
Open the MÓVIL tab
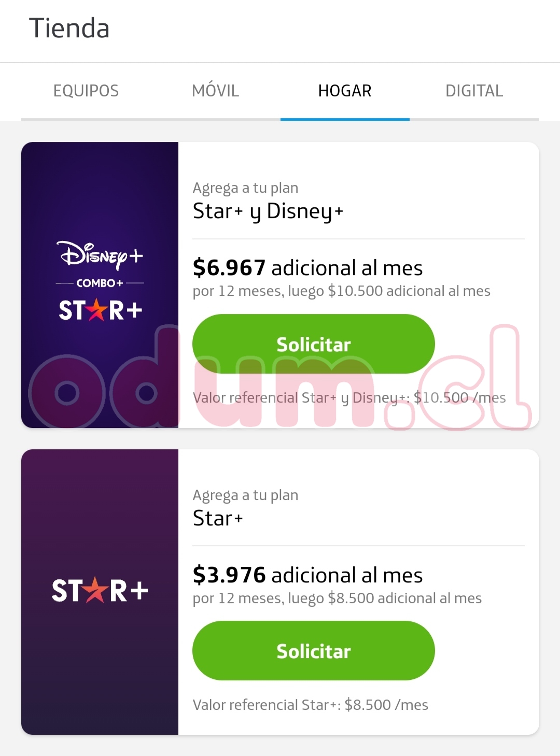[x=215, y=91]
